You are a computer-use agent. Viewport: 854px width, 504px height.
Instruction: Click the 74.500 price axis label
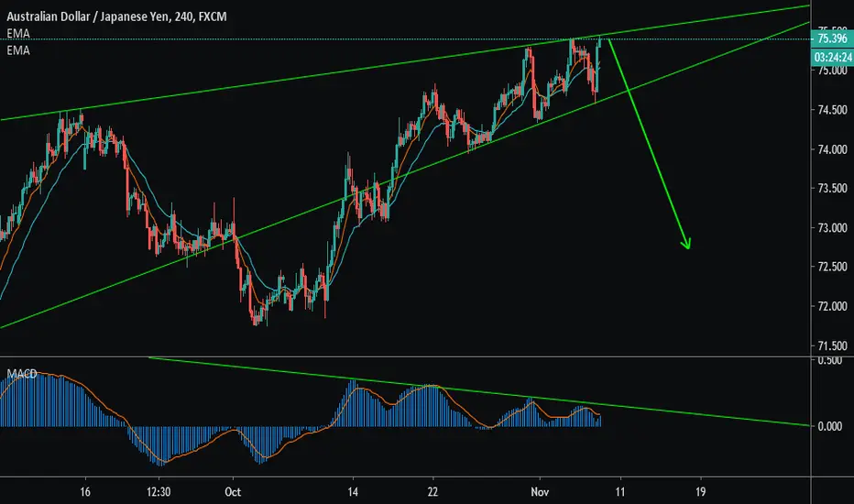832,110
